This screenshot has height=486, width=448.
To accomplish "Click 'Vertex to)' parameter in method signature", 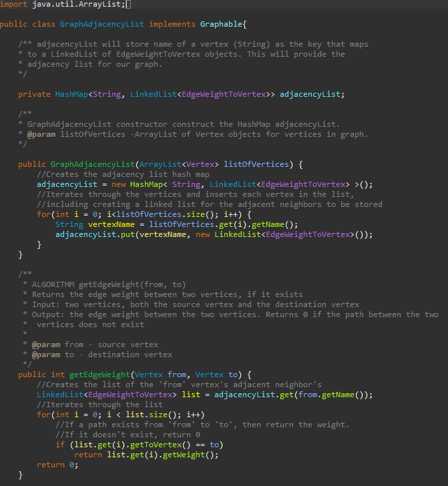I will (x=218, y=375).
